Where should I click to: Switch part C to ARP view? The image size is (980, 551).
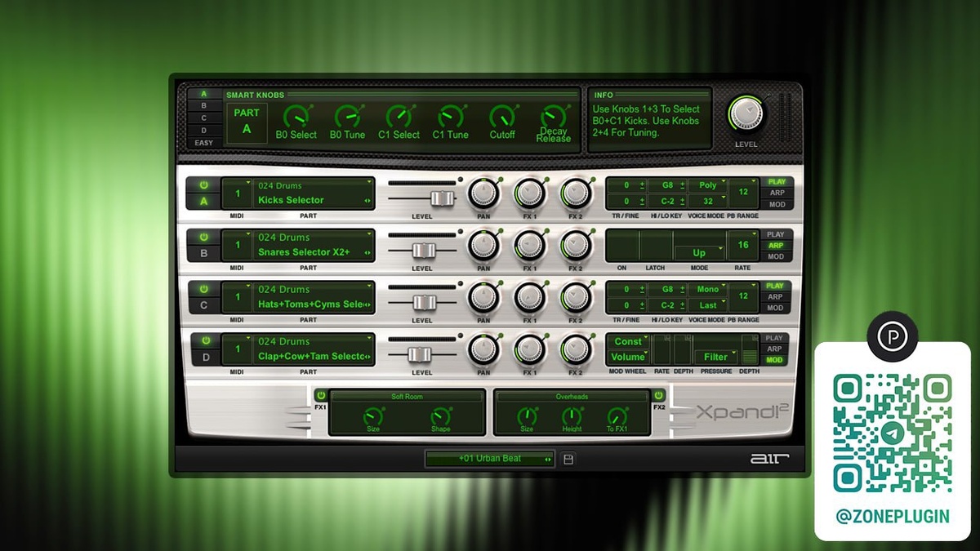point(775,297)
